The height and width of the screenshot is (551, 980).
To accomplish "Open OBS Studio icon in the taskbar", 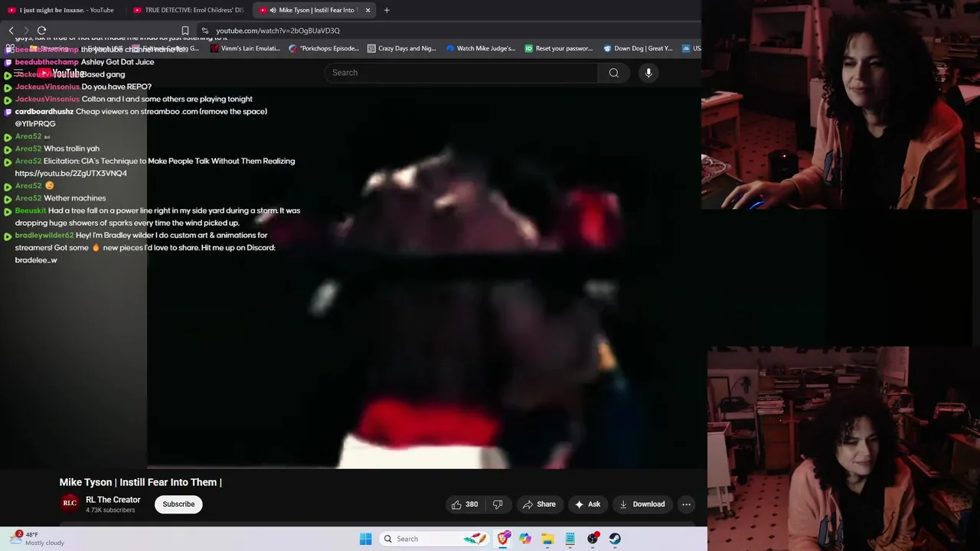I will click(593, 539).
